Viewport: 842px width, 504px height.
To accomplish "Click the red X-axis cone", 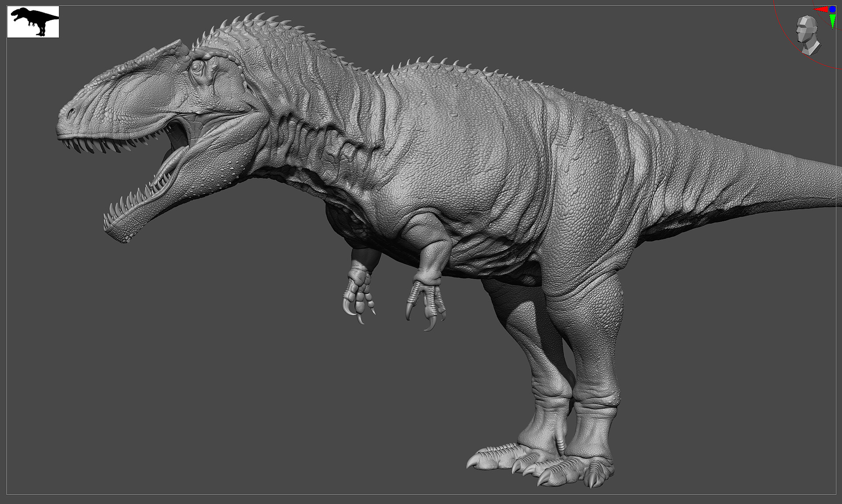I will point(822,9).
